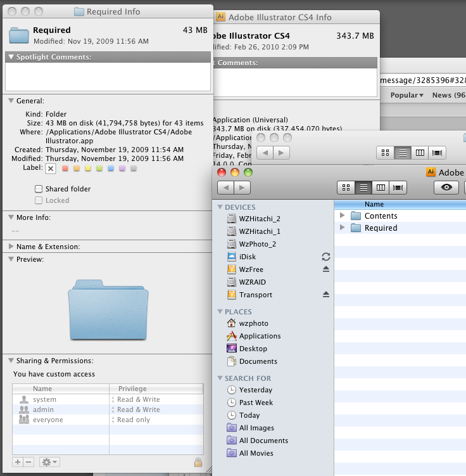Eject the WzFree volume
Screen dimensions: 466x476
(326, 269)
